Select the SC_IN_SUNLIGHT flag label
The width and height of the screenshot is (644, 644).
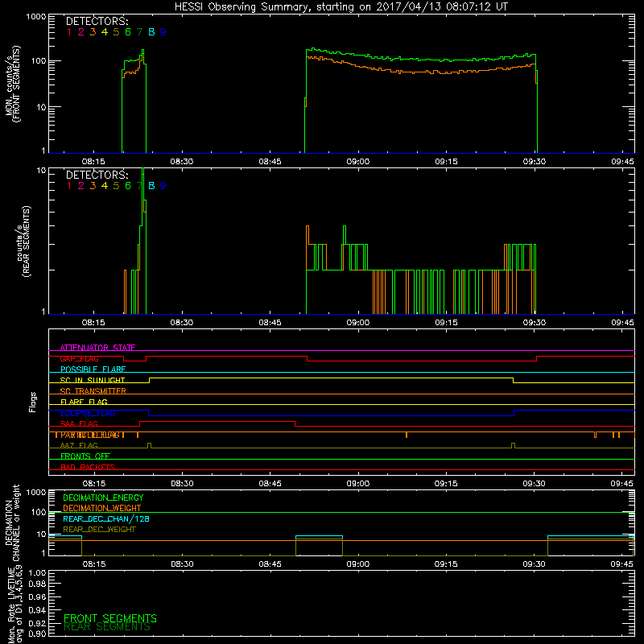click(93, 380)
